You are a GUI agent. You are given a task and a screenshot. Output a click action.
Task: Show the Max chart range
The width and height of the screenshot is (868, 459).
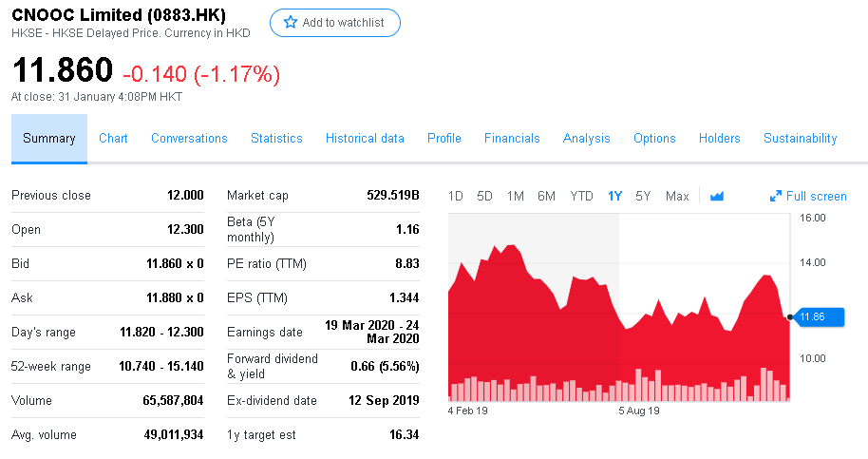point(677,197)
